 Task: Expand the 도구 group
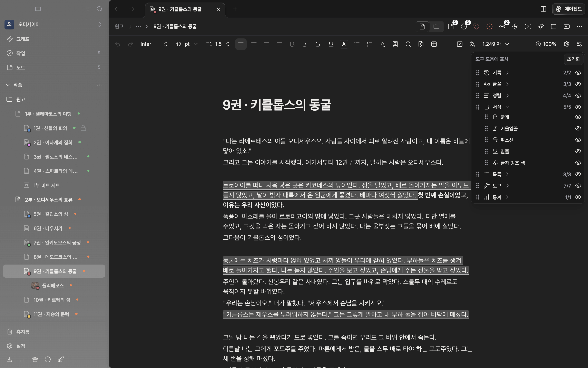(507, 186)
